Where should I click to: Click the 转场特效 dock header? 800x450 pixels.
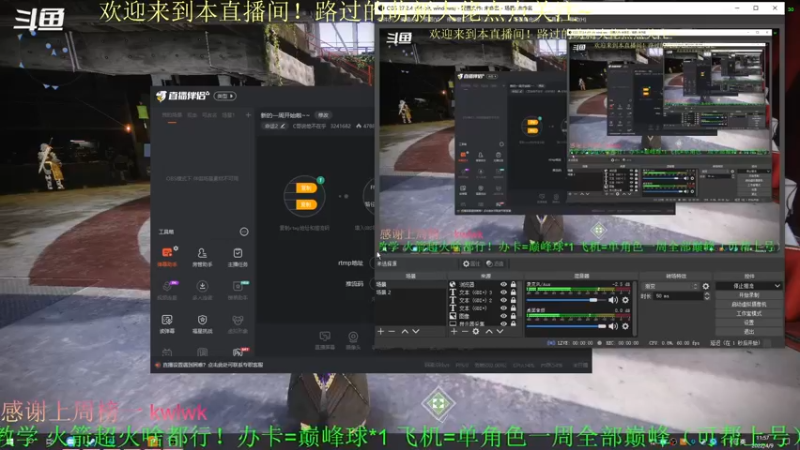point(676,276)
